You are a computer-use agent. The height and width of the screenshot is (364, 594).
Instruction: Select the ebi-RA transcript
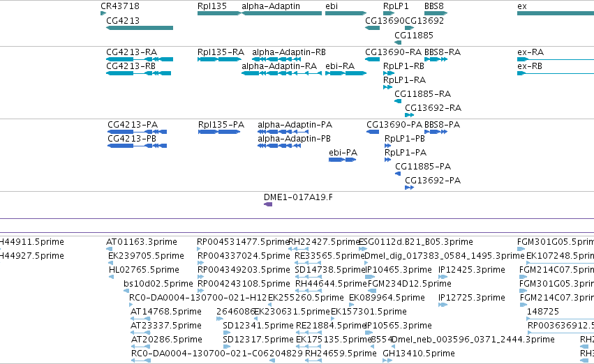tap(346, 73)
